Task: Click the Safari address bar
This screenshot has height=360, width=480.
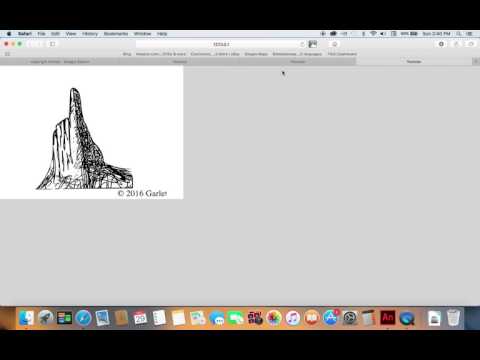Action: point(221,44)
